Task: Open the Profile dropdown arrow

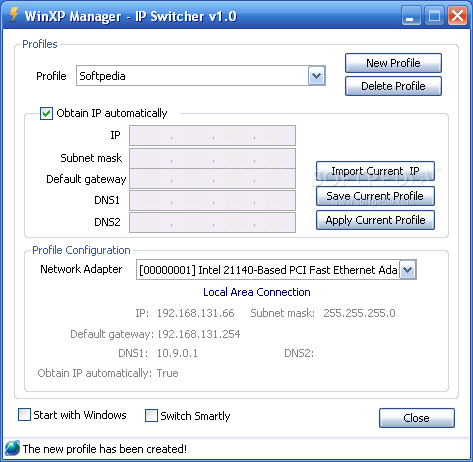Action: click(316, 76)
